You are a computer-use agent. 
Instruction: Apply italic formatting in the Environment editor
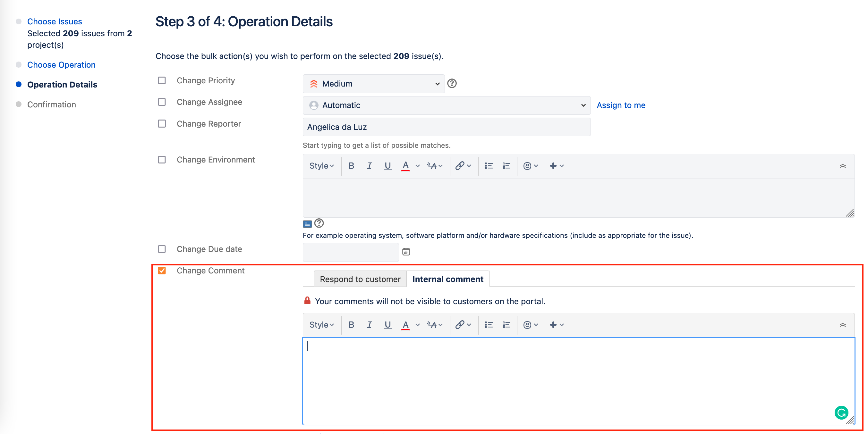[x=369, y=166]
